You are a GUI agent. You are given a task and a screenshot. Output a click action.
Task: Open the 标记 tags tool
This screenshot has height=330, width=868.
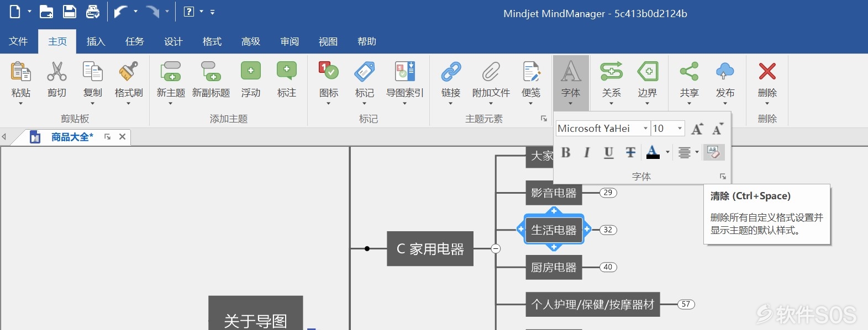point(364,82)
